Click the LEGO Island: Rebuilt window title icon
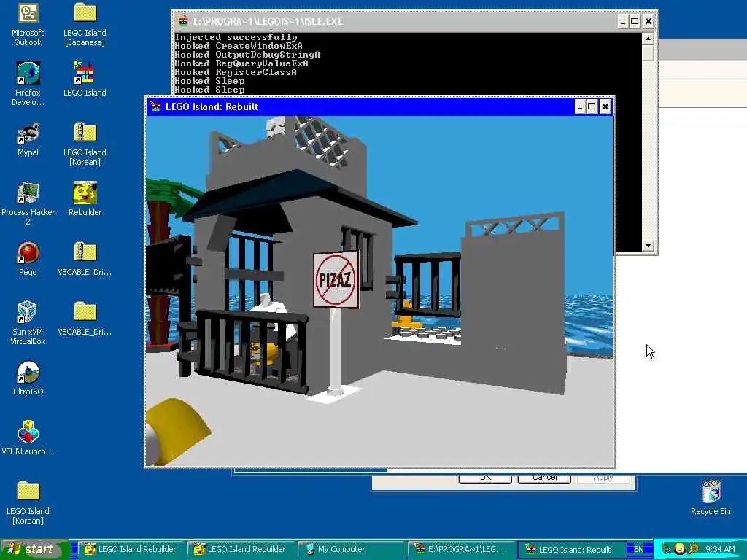Image resolution: width=747 pixels, height=560 pixels. click(155, 106)
